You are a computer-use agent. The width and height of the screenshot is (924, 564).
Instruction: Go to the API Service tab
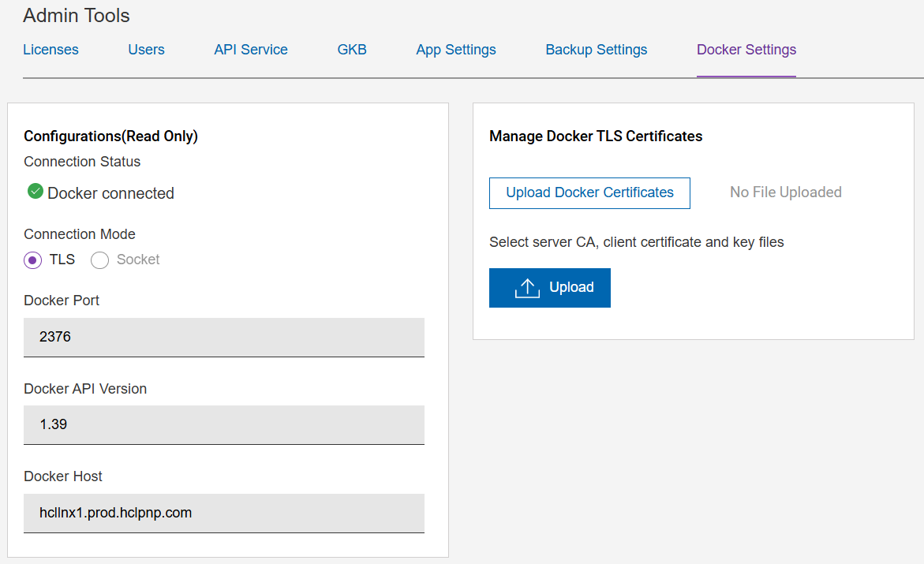point(250,50)
